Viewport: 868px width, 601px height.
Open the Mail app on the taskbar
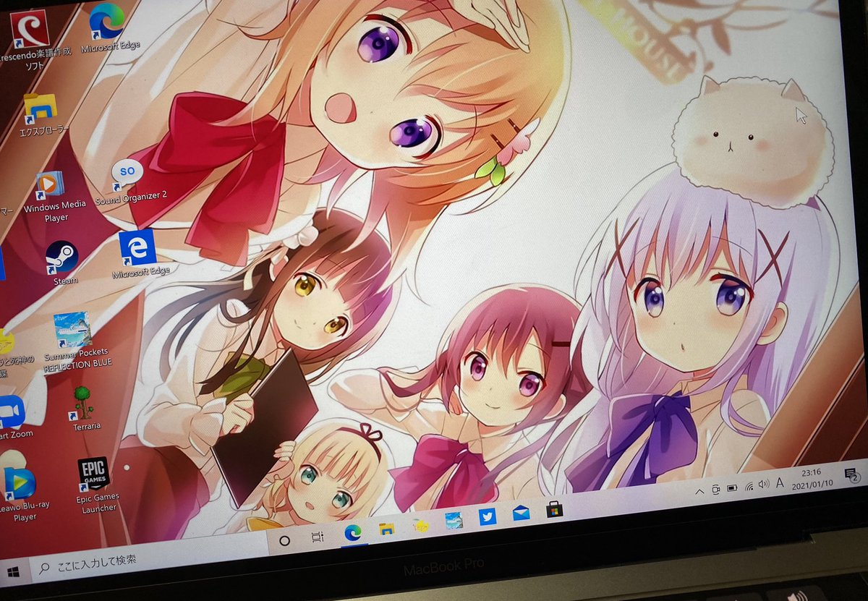point(521,513)
